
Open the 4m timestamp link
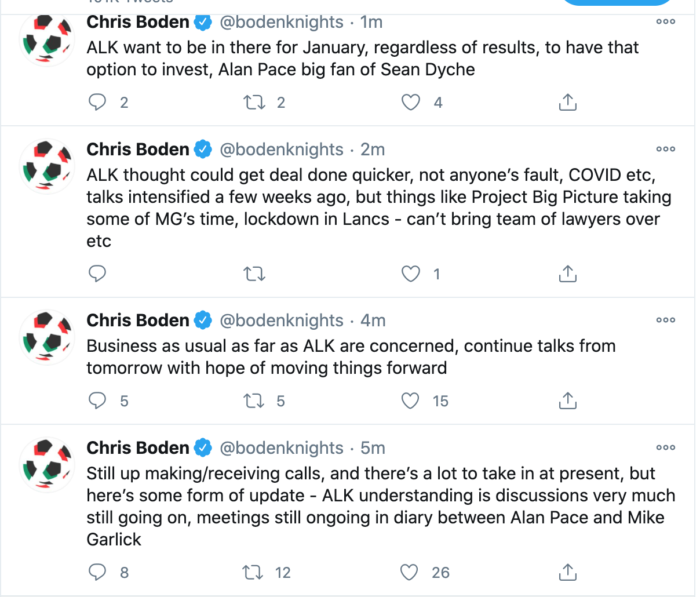(x=373, y=321)
